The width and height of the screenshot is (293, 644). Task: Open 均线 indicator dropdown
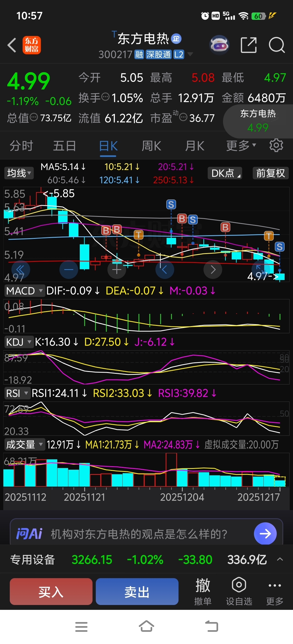tap(19, 173)
